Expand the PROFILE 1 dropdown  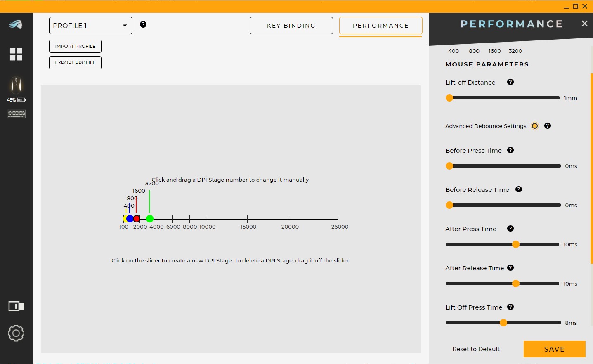91,26
